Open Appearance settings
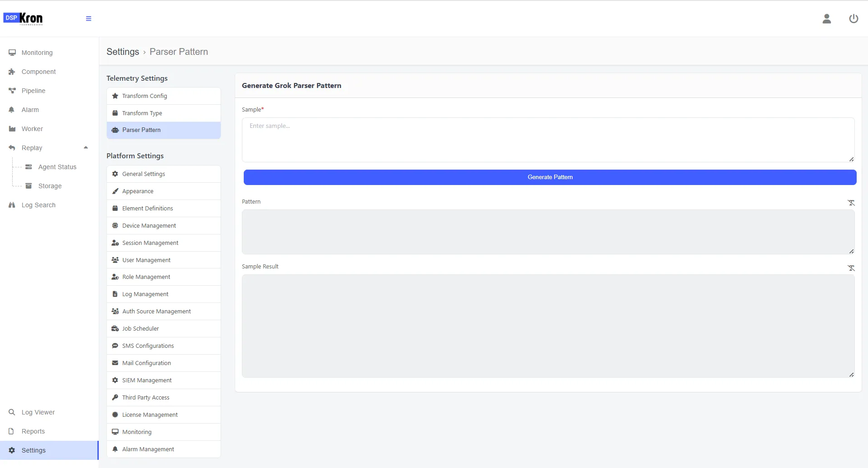The width and height of the screenshot is (868, 468). (x=164, y=191)
